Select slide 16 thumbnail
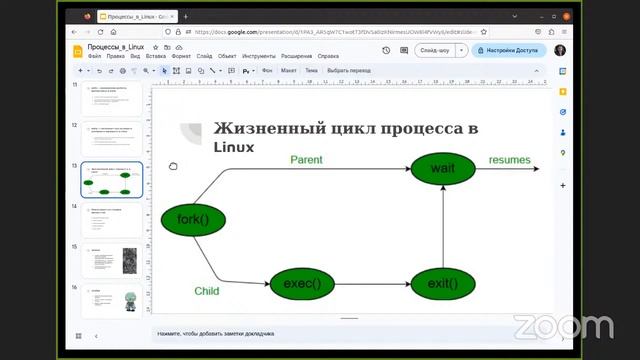The width and height of the screenshot is (640, 360). pos(111,301)
